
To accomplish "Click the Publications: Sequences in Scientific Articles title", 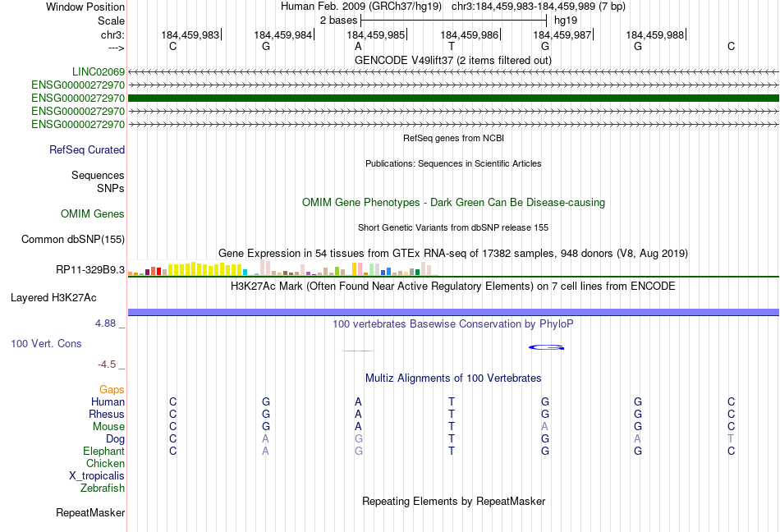I will 453,163.
